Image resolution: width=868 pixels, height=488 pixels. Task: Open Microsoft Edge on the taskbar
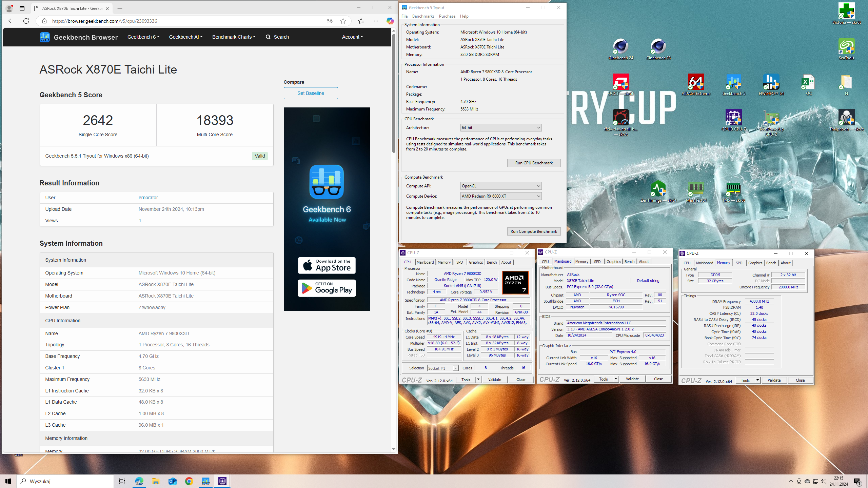click(139, 481)
